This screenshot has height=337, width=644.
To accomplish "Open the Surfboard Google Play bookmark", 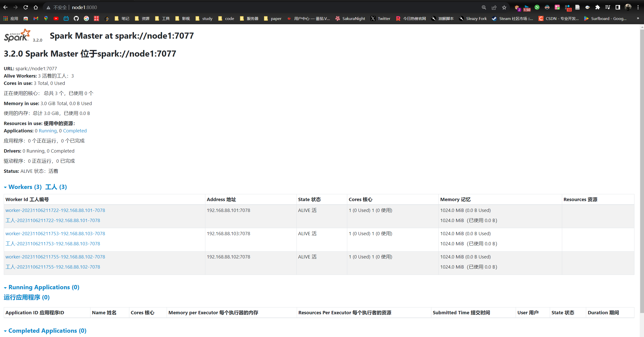I will tap(605, 18).
